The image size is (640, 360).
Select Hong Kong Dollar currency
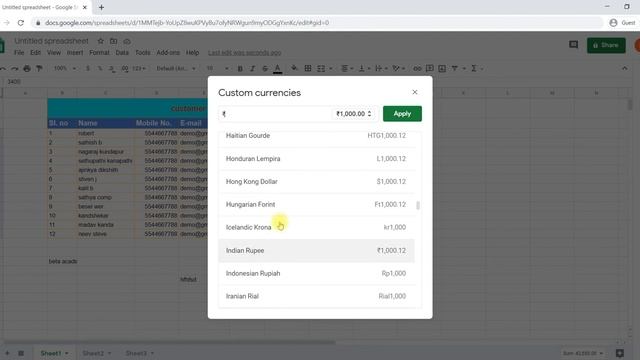[316, 182]
